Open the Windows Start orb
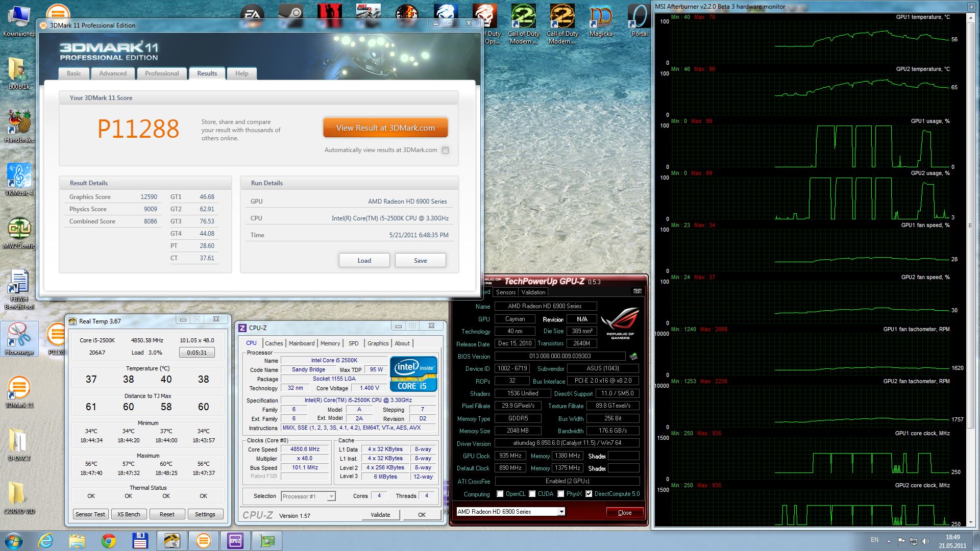 tap(14, 541)
